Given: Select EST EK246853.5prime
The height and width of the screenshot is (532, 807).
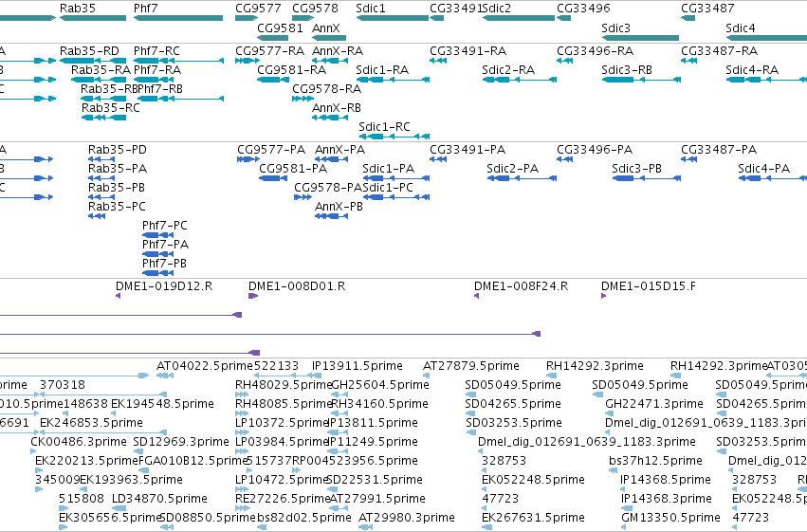Looking at the screenshot, I should (91, 423).
